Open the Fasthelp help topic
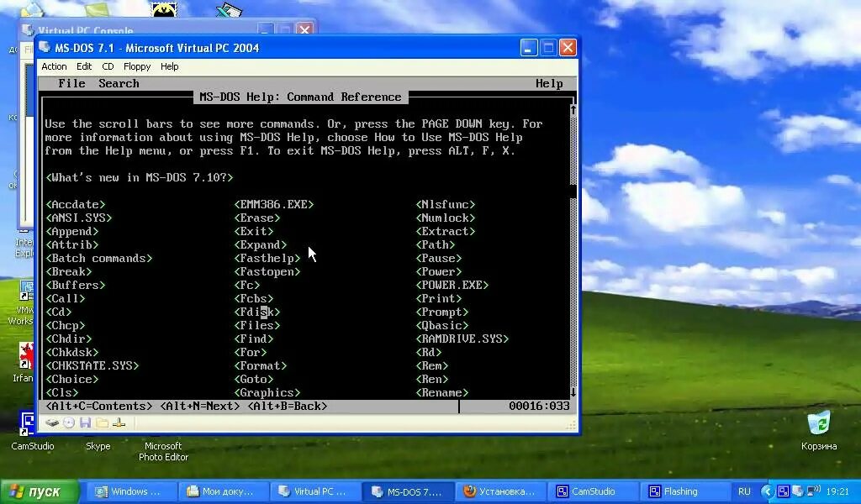Viewport: 861px width, 504px height. (267, 258)
